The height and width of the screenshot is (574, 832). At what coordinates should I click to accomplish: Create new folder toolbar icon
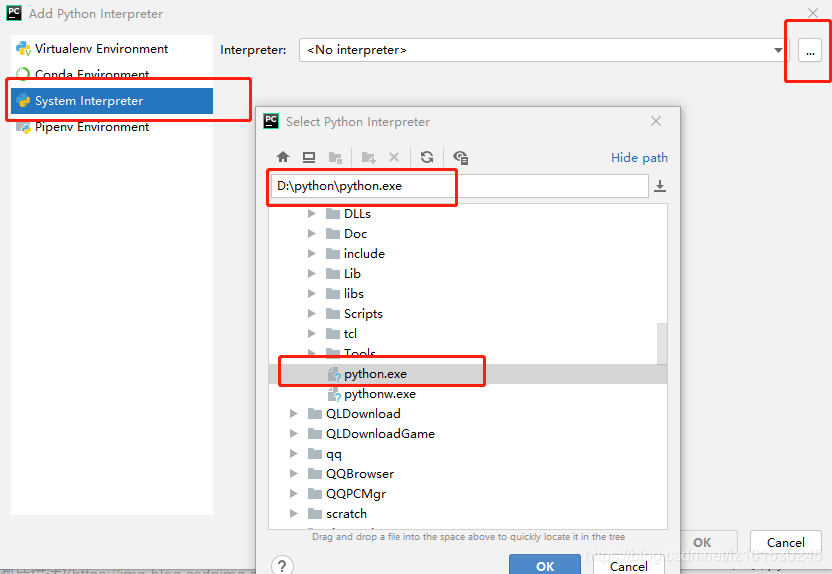click(368, 158)
